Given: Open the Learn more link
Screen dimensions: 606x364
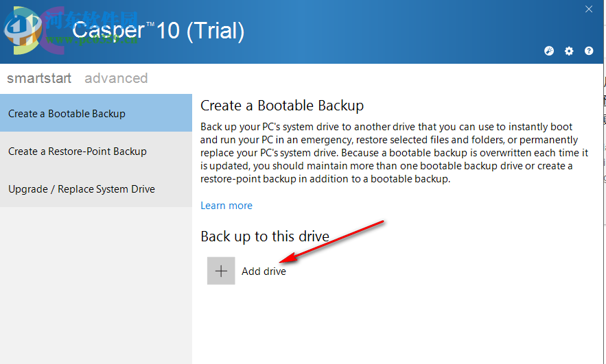Looking at the screenshot, I should coord(226,206).
